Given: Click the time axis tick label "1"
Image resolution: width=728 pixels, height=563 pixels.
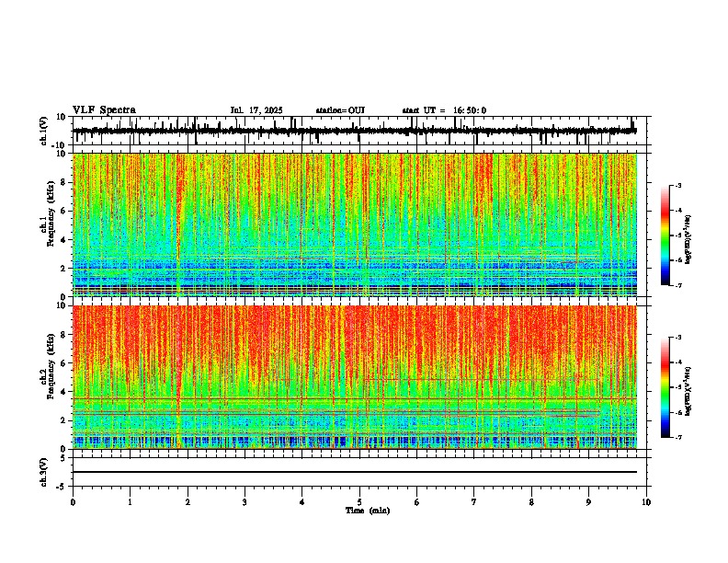Looking at the screenshot, I should click(x=130, y=502).
